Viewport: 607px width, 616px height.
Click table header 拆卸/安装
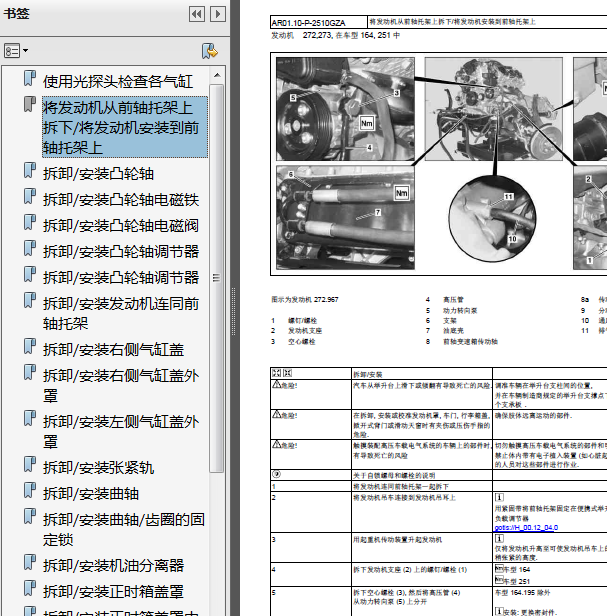[368, 375]
